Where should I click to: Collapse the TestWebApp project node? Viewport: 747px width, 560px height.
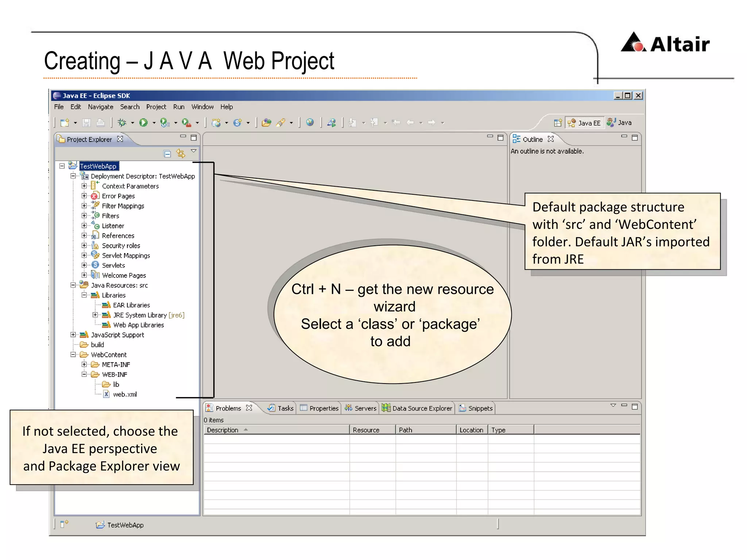(x=62, y=166)
